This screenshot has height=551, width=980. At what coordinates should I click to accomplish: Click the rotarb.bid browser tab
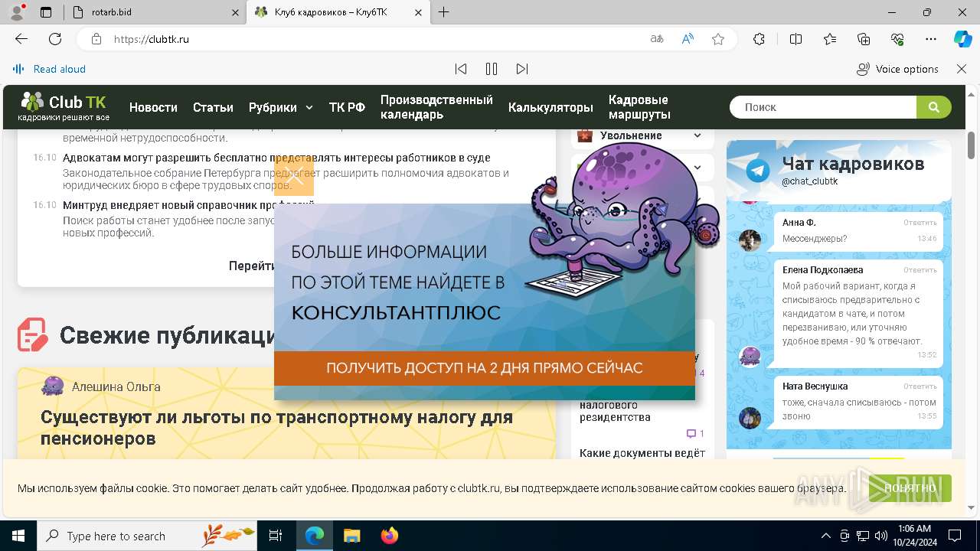tap(155, 12)
